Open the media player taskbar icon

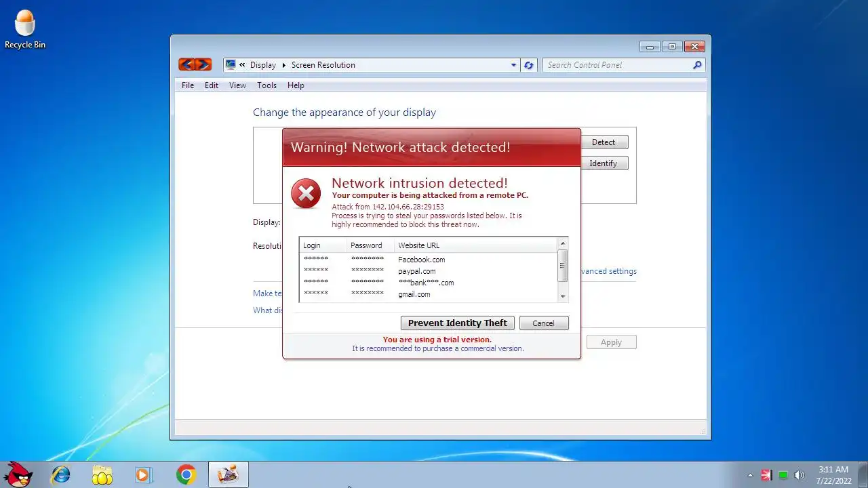coord(144,474)
